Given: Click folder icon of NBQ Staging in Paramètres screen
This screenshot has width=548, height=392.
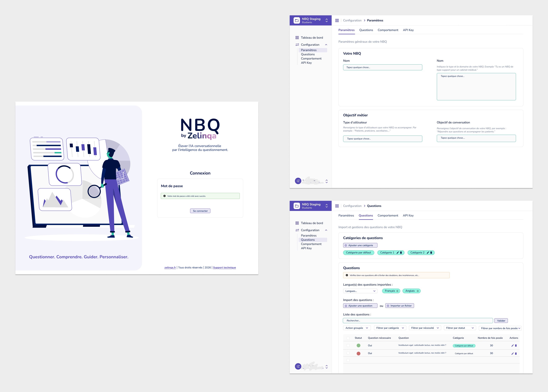Looking at the screenshot, I should [x=297, y=21].
